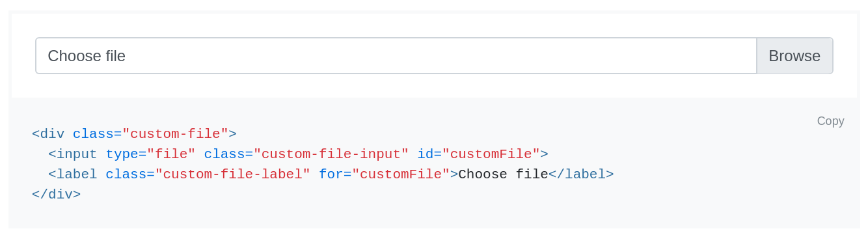Click the "custom-file-input" class value

coord(331,154)
